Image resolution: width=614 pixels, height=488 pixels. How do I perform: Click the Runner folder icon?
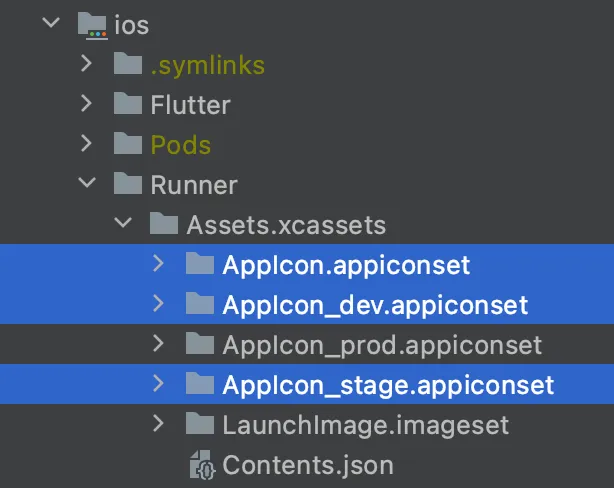click(127, 184)
